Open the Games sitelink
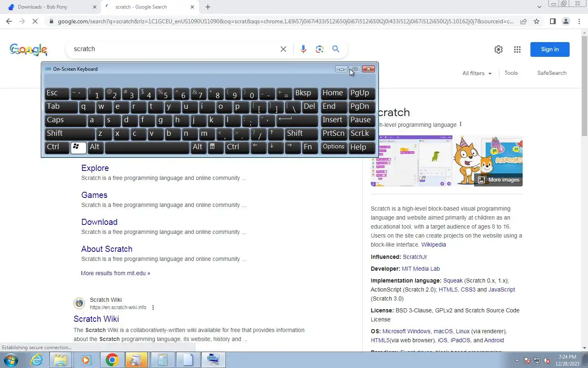The width and height of the screenshot is (588, 368). (94, 195)
